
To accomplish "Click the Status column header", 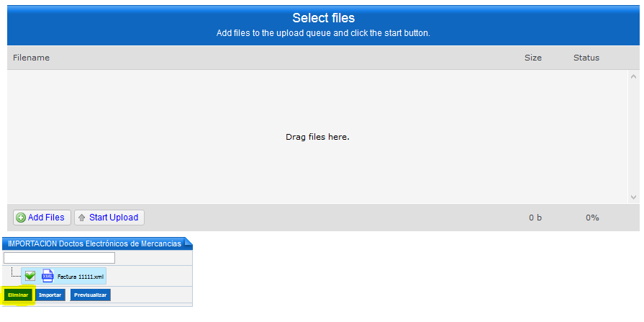I will (x=586, y=58).
